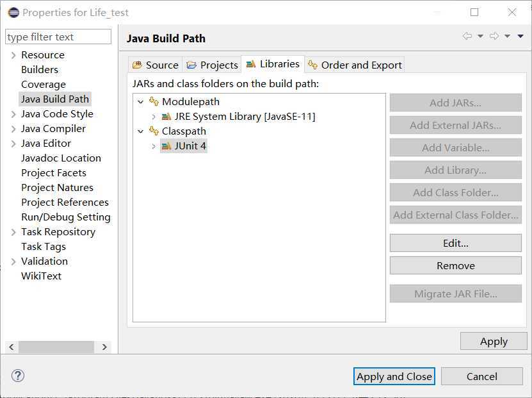This screenshot has height=398, width=532.
Task: Click the JRE System Library icon
Action: pos(166,117)
